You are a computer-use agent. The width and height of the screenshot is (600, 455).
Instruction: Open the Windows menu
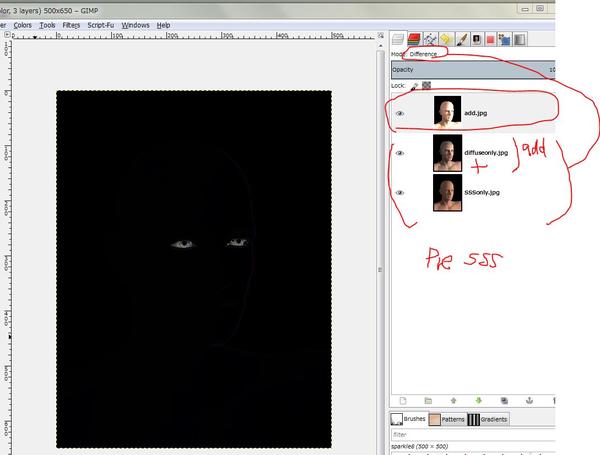pyautogui.click(x=135, y=25)
